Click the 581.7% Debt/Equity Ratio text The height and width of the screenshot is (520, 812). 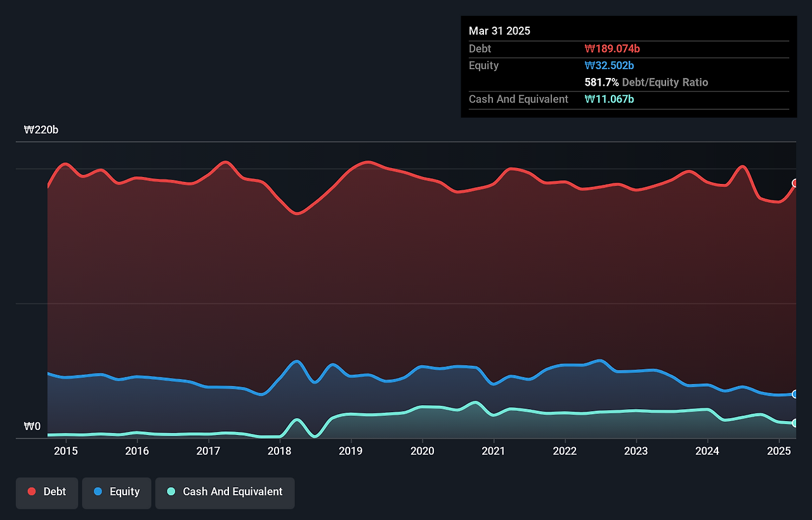tap(646, 82)
